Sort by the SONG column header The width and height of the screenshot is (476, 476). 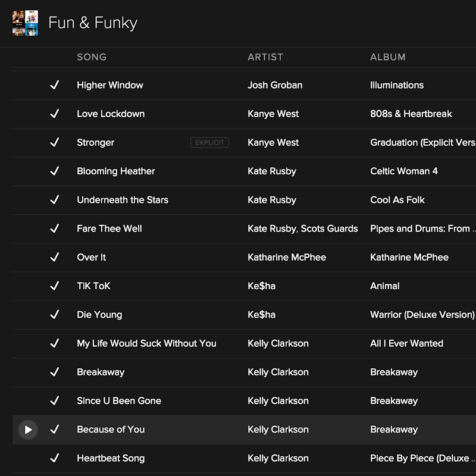[92, 57]
